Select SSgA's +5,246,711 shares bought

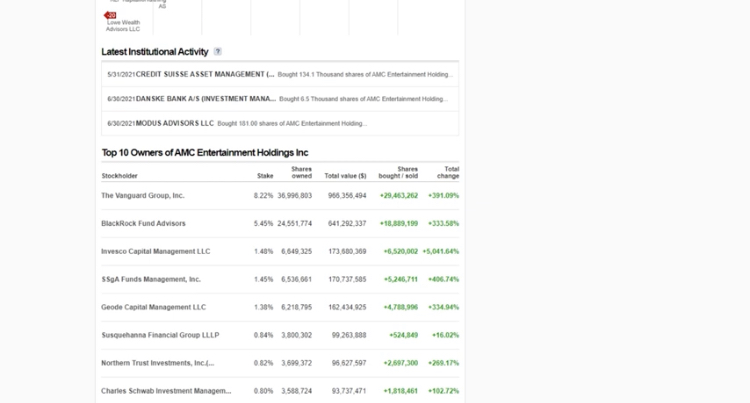coord(401,279)
